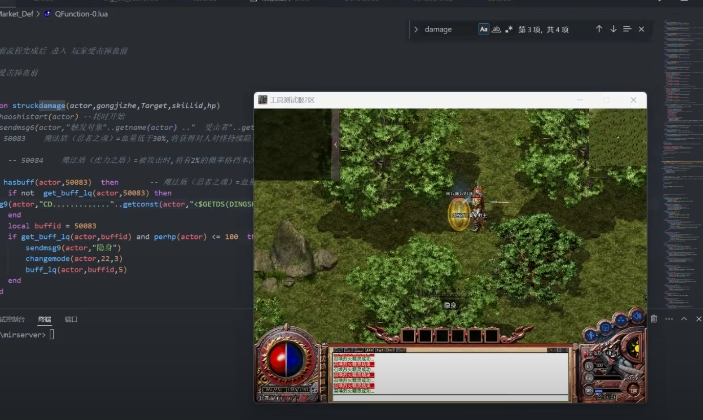Click the first empty quick-item belt slot
Viewport: 703px width, 420px height.
point(409,335)
